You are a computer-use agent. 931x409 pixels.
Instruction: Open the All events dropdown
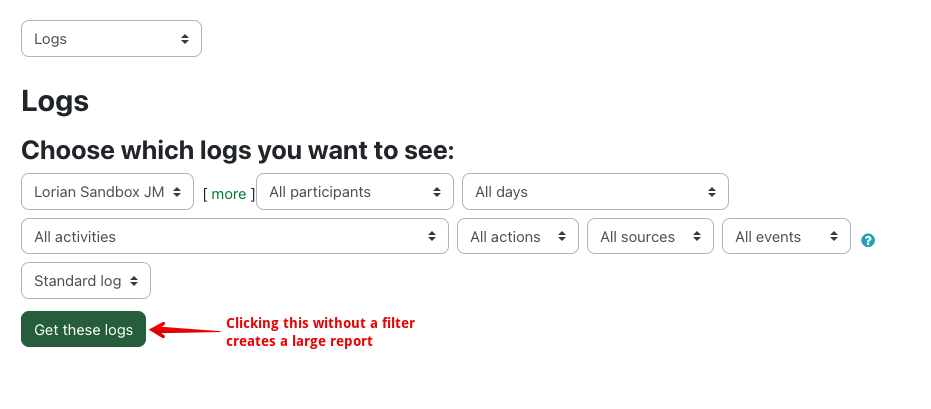point(785,237)
